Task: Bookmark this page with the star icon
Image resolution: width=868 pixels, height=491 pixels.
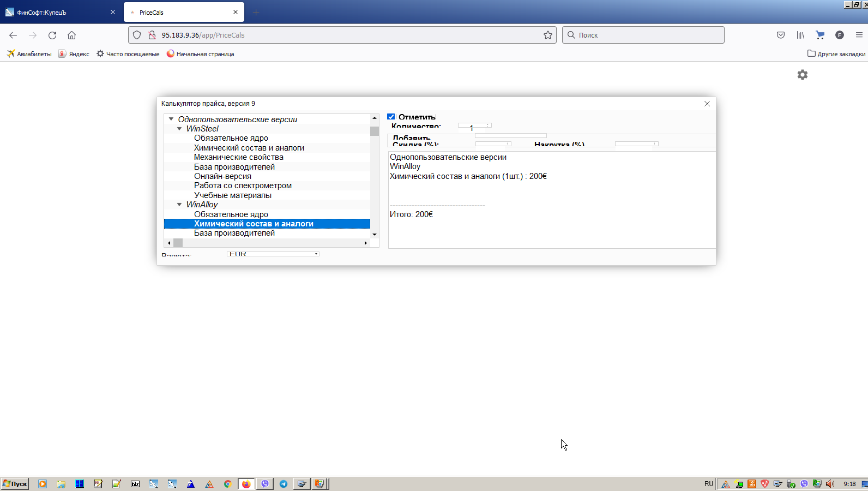Action: click(548, 35)
